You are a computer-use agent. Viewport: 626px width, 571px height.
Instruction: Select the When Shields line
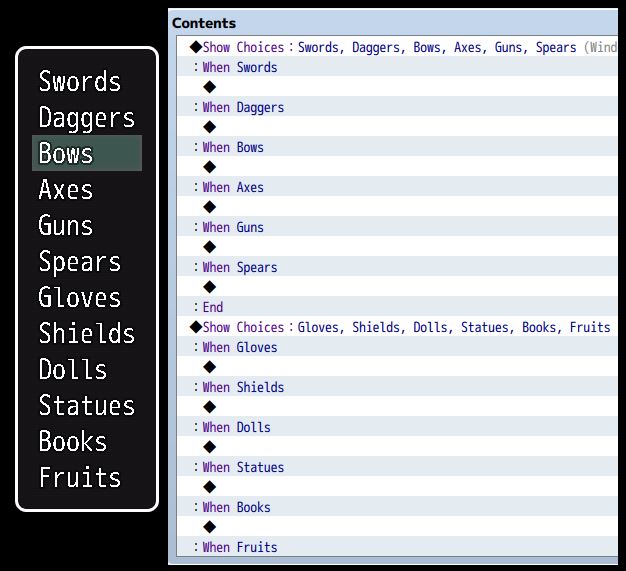(x=397, y=387)
